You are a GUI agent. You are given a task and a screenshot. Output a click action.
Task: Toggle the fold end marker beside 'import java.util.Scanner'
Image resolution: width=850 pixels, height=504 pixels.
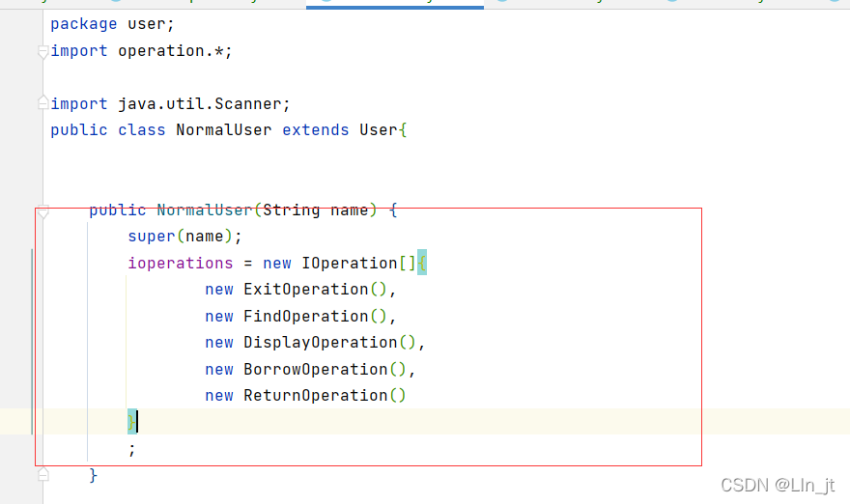43,103
